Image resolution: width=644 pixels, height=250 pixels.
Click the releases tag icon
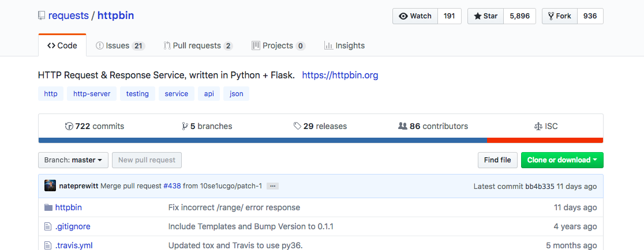point(297,126)
